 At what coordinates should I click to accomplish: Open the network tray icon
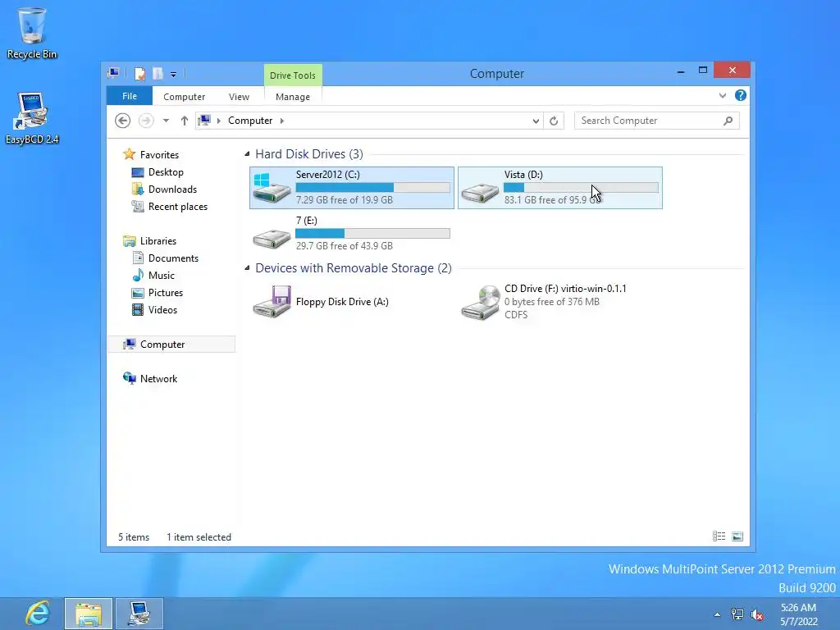[737, 614]
